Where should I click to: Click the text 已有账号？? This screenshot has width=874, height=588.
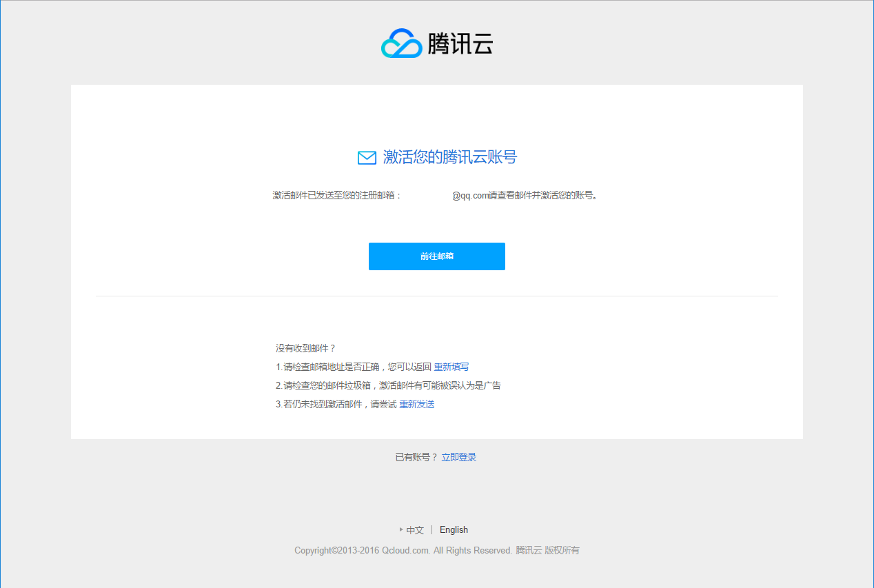[416, 457]
